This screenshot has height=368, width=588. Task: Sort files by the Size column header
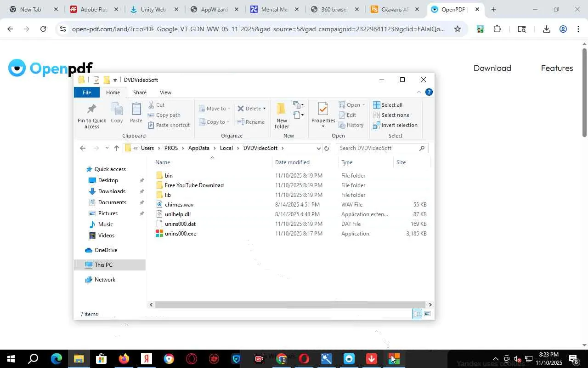(x=412, y=162)
